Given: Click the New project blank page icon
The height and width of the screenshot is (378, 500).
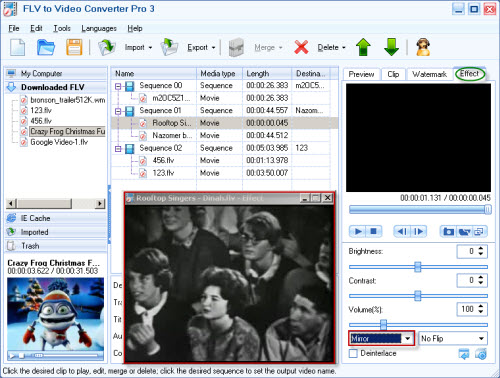Looking at the screenshot, I should [x=17, y=47].
